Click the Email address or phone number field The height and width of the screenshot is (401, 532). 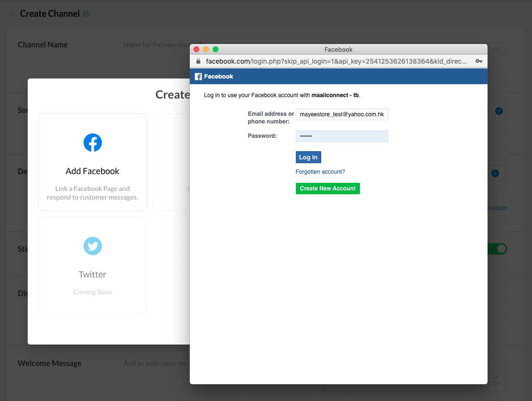point(342,114)
